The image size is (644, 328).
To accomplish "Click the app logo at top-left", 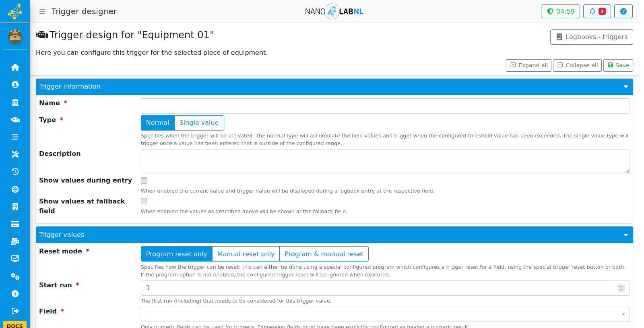I will point(15,11).
